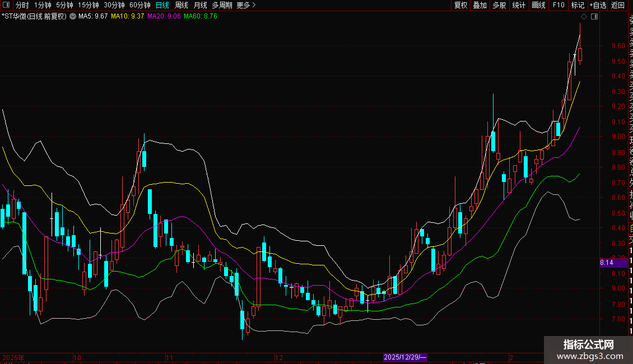Click the MA5: 9.67 indicator label
633x364 pixels.
tap(93, 17)
